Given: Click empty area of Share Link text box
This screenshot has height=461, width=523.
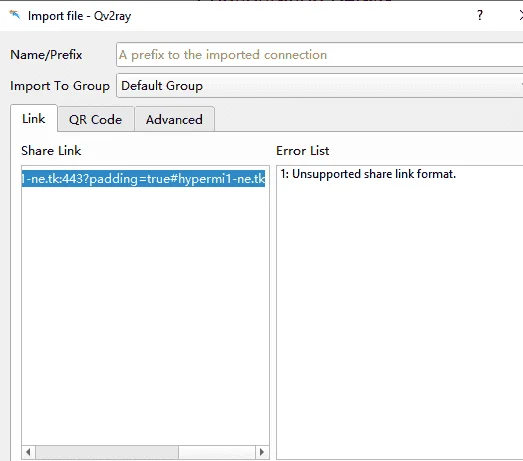Looking at the screenshot, I should pos(145,314).
